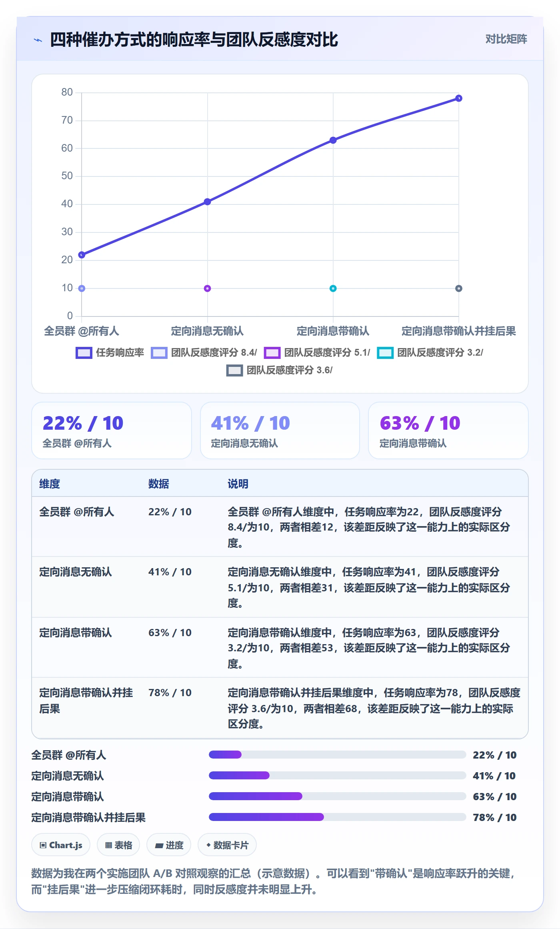Select table row cell 全员群 @所有人
Image resolution: width=560 pixels, height=929 pixels.
(76, 512)
